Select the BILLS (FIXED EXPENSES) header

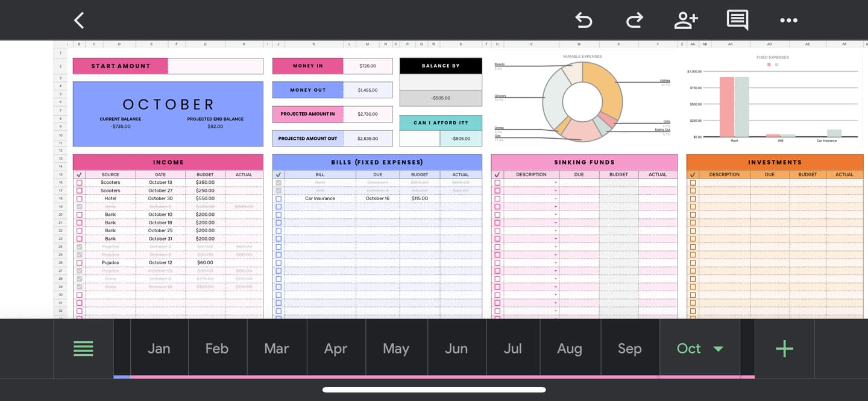377,162
